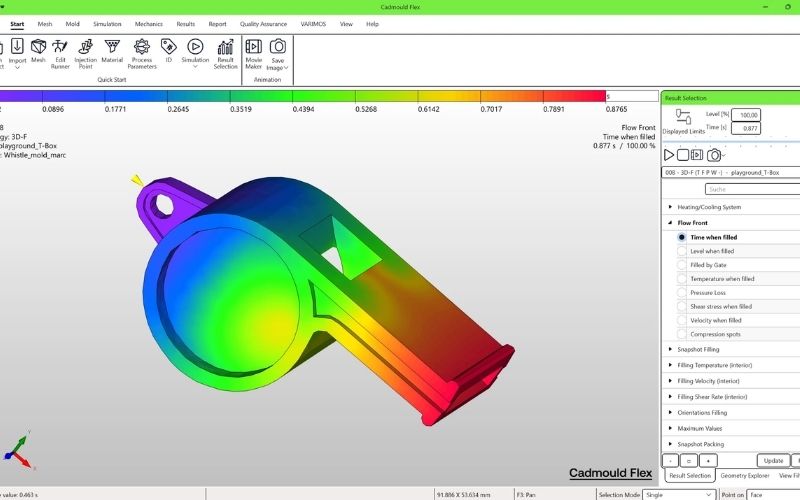800x500 pixels.
Task: Expand Orientations Filling group
Action: 670,412
